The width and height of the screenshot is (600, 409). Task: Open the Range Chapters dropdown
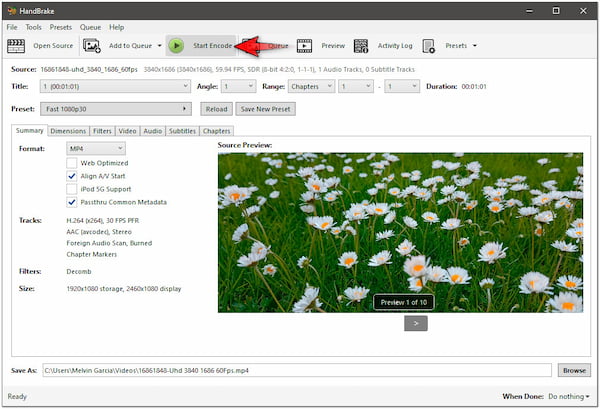[311, 86]
